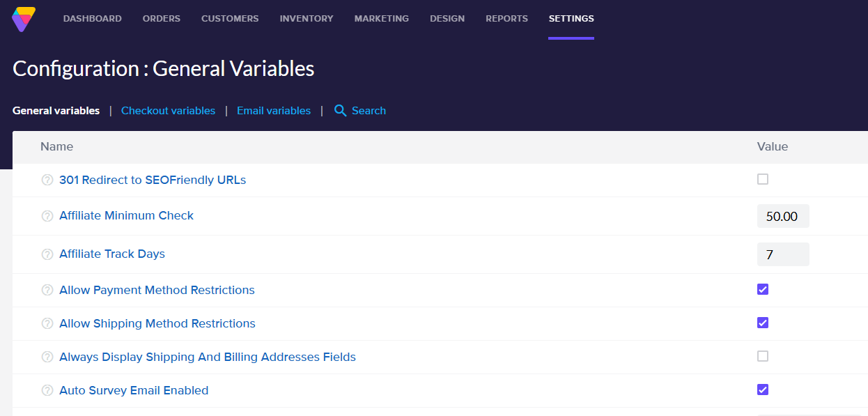Navigate to the Reports section

[x=506, y=19]
